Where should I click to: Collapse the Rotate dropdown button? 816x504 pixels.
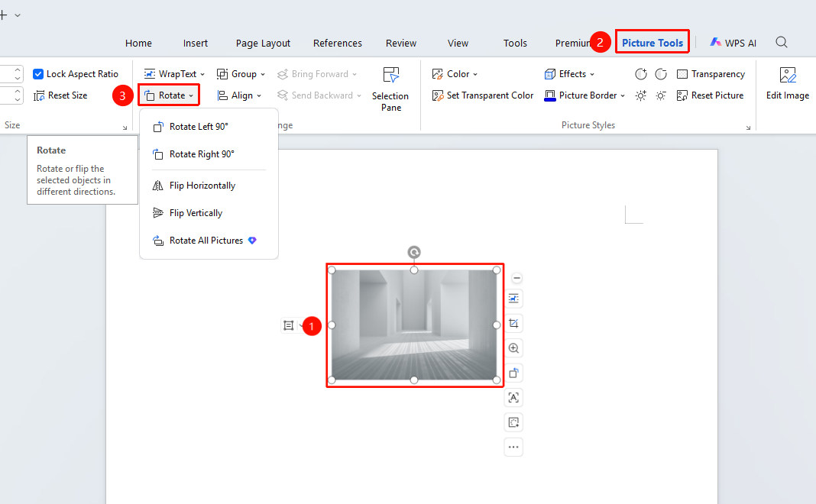coord(169,95)
